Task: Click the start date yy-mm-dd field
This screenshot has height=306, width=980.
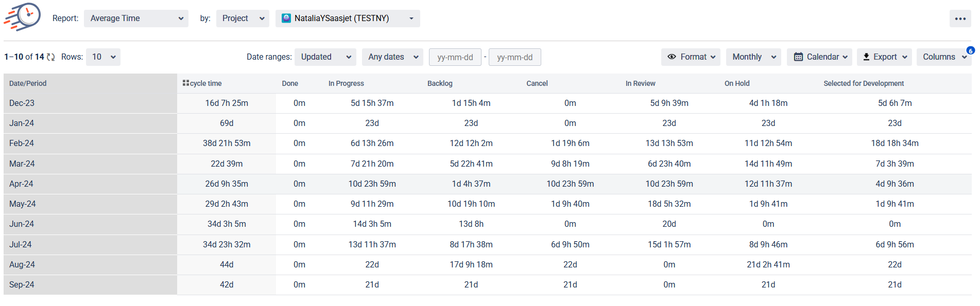Action: point(455,57)
